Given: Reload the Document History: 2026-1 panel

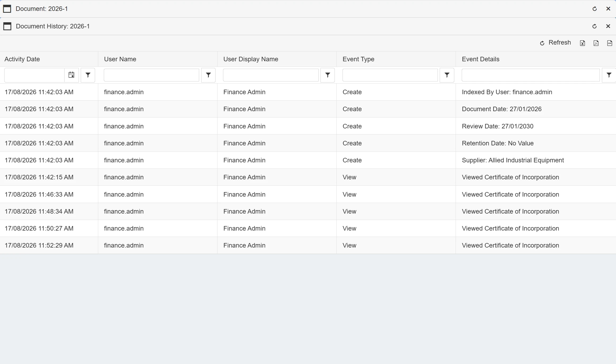Looking at the screenshot, I should 595,26.
